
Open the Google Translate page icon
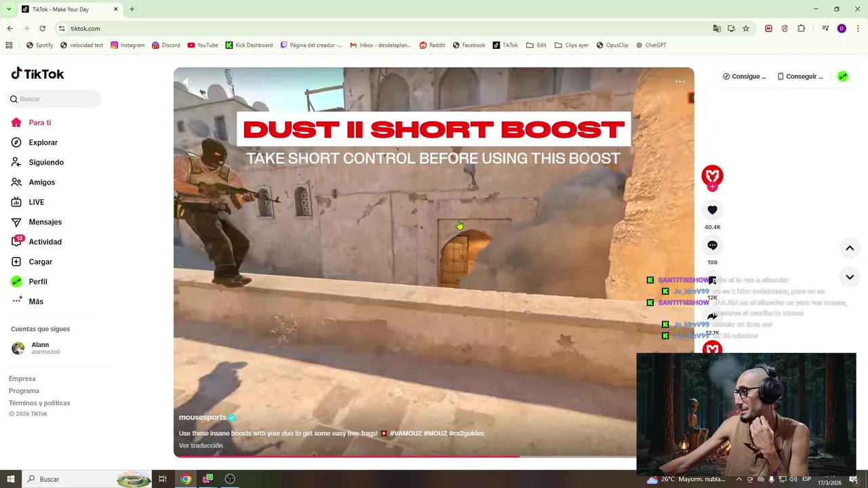pyautogui.click(x=717, y=28)
